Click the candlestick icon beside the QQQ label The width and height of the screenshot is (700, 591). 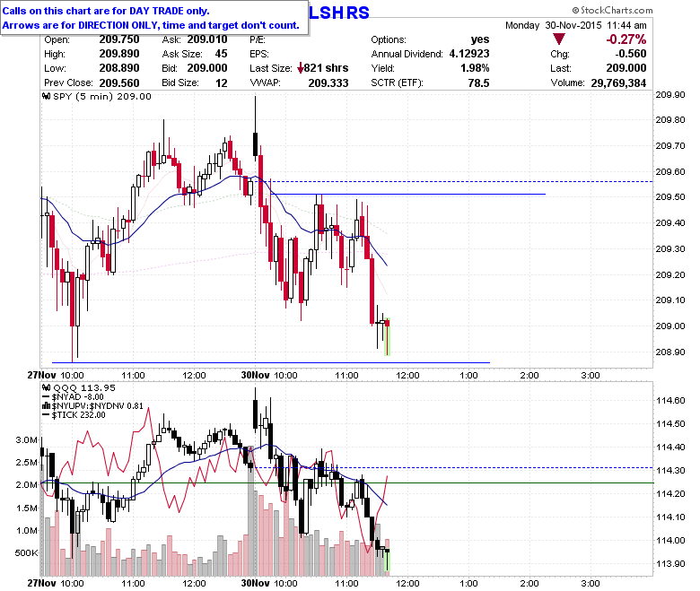pyautogui.click(x=47, y=387)
